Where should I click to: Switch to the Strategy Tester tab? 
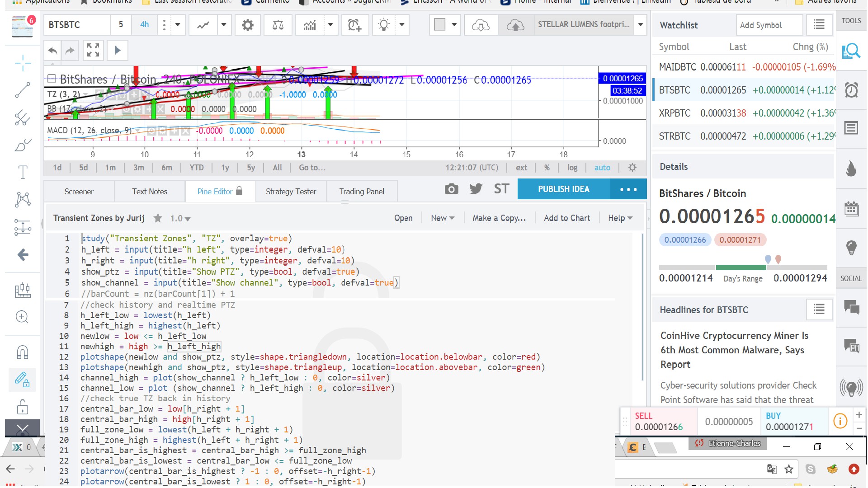[x=291, y=192]
